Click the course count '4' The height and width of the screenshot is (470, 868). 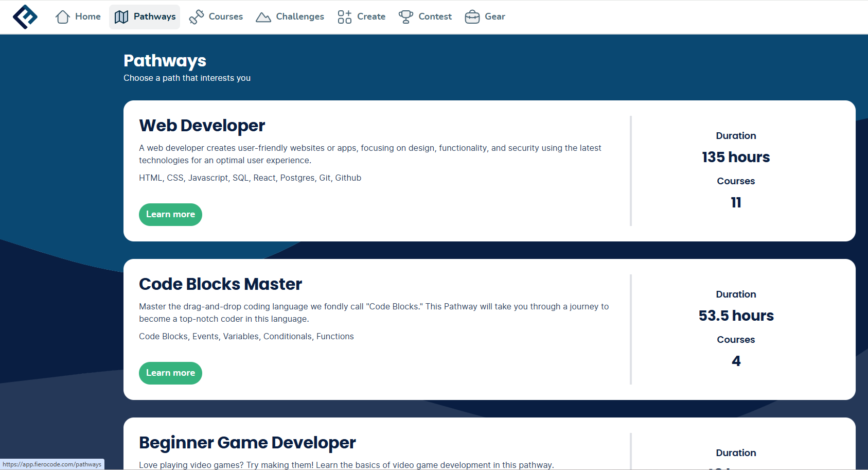[736, 361]
